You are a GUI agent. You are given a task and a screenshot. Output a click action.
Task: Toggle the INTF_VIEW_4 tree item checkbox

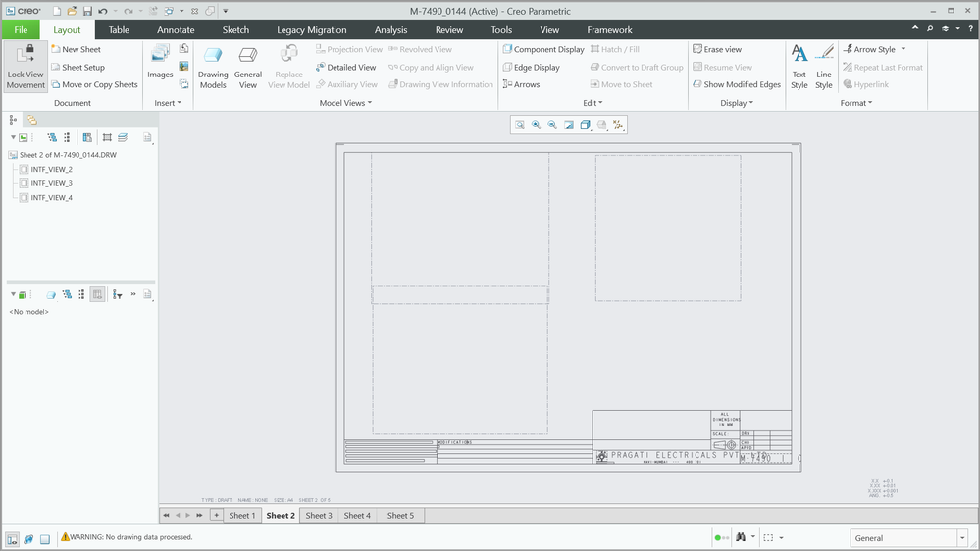[x=24, y=198]
